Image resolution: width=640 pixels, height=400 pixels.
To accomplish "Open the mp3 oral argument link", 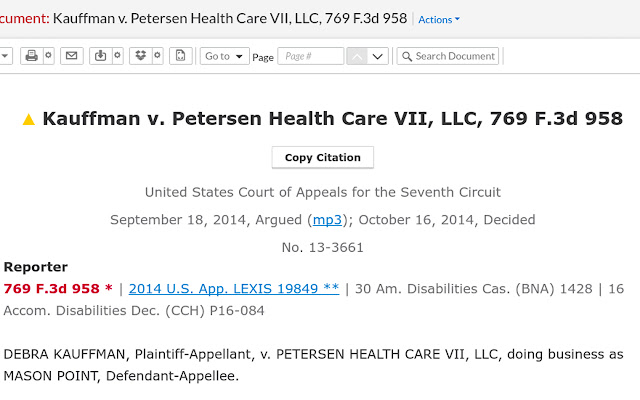I will [x=327, y=220].
